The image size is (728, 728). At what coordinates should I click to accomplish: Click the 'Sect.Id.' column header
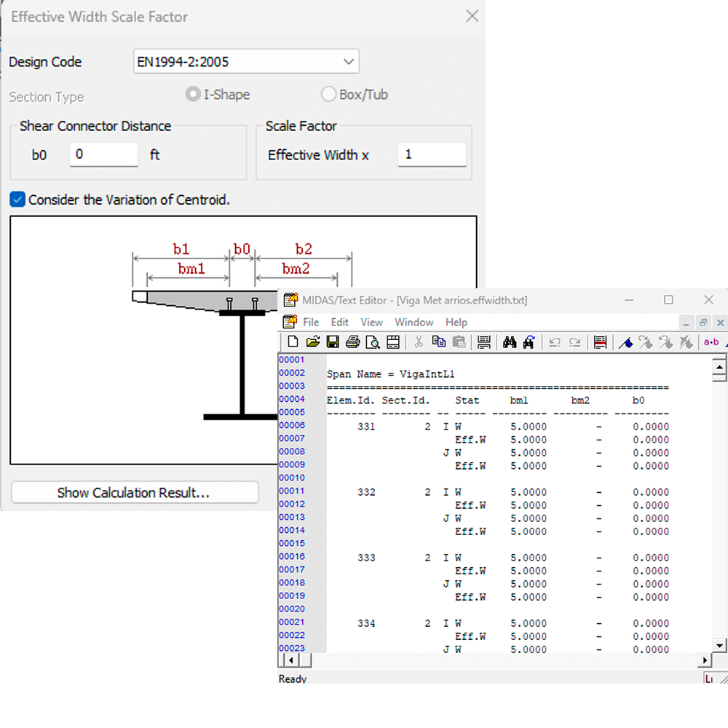[x=405, y=400]
